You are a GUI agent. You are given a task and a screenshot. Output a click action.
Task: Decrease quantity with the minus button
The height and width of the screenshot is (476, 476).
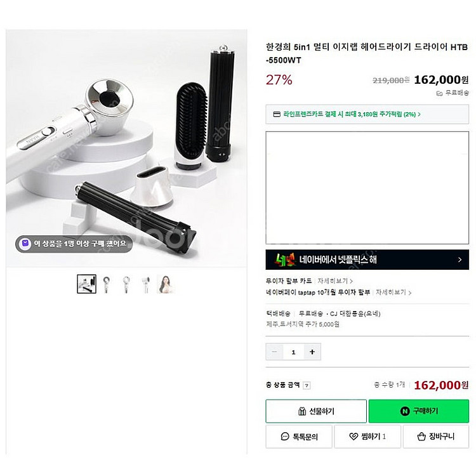(275, 352)
